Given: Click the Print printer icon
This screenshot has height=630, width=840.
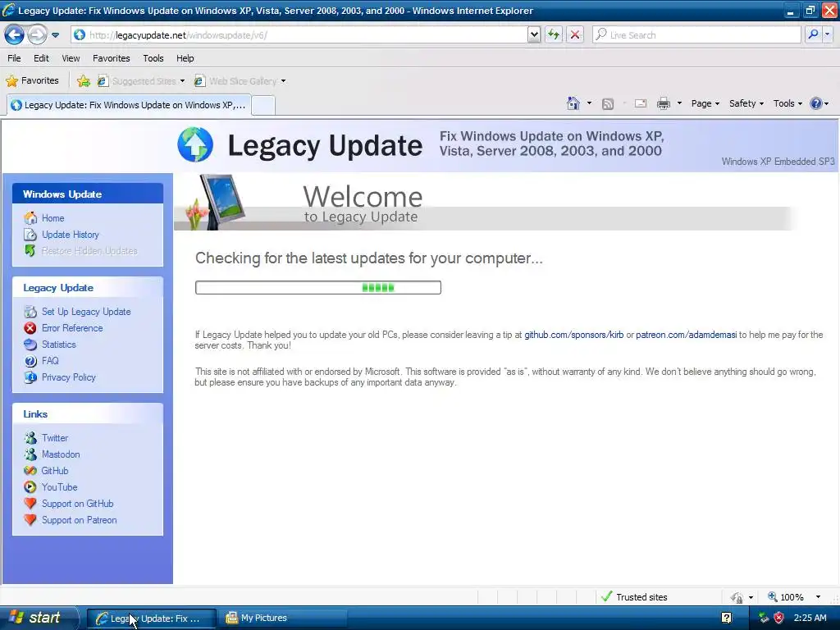Looking at the screenshot, I should 663,103.
